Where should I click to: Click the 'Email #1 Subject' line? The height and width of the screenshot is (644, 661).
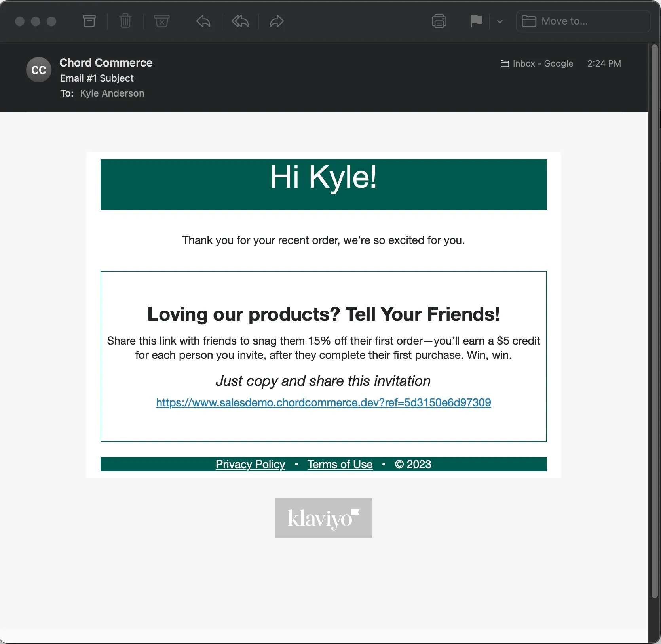(x=97, y=78)
